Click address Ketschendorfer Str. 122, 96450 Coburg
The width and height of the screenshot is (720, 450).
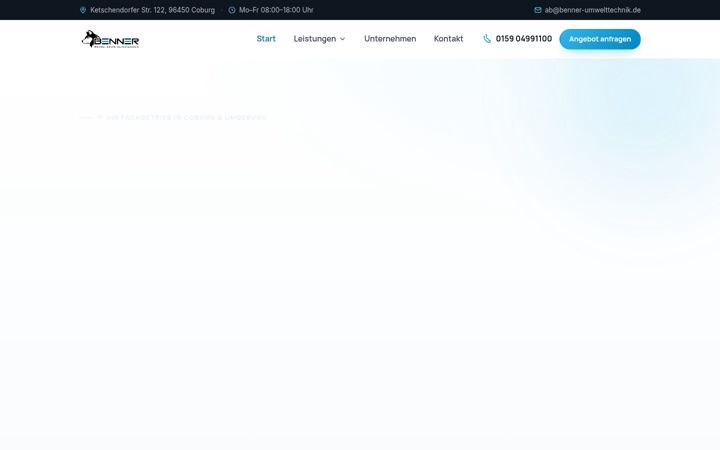[x=152, y=10]
